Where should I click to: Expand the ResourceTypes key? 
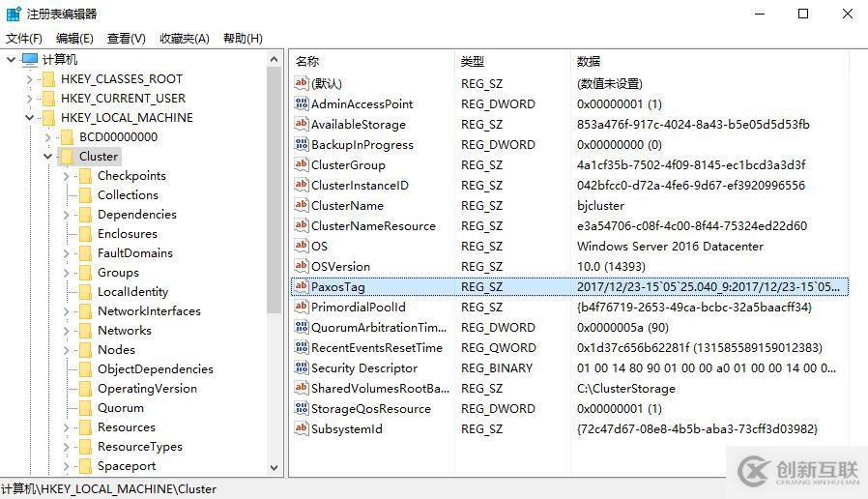[66, 447]
